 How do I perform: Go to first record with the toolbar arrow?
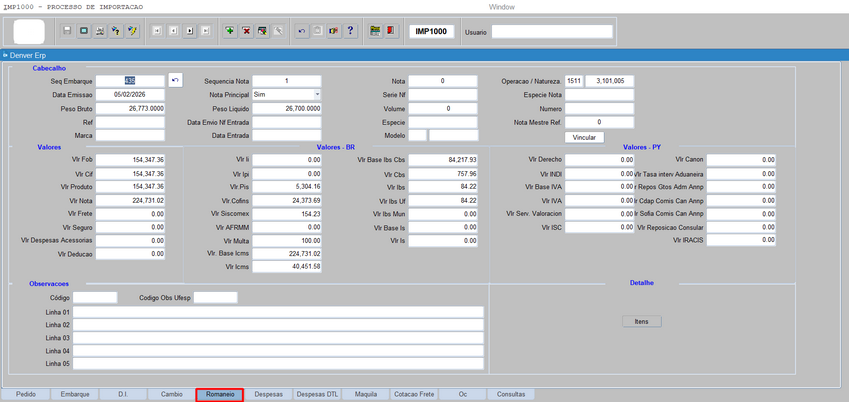coord(157,31)
